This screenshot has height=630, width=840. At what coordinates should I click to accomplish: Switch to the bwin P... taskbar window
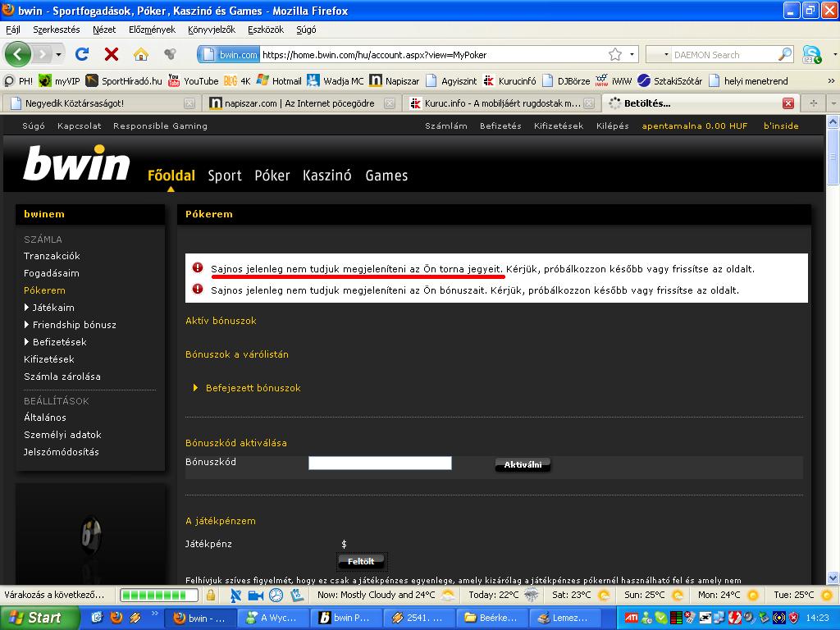tap(348, 618)
